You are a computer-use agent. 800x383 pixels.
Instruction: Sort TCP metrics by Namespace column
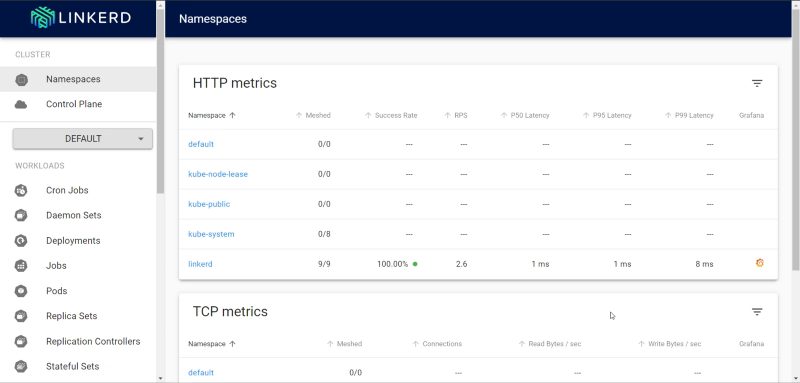click(212, 344)
